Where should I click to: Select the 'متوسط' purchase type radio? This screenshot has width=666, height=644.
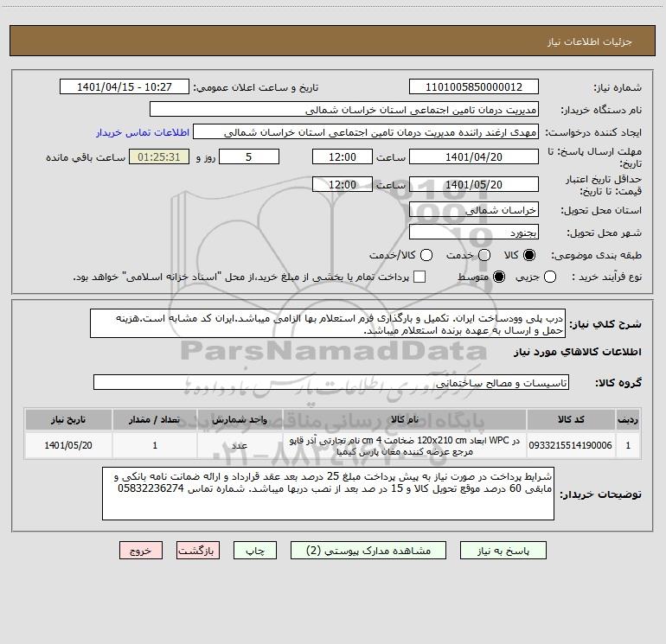pos(499,277)
